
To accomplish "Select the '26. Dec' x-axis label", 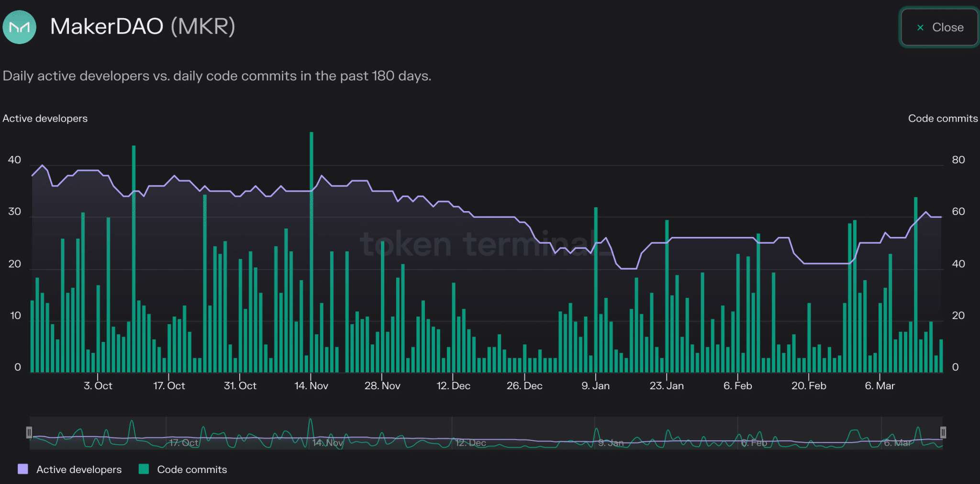I will [x=524, y=386].
